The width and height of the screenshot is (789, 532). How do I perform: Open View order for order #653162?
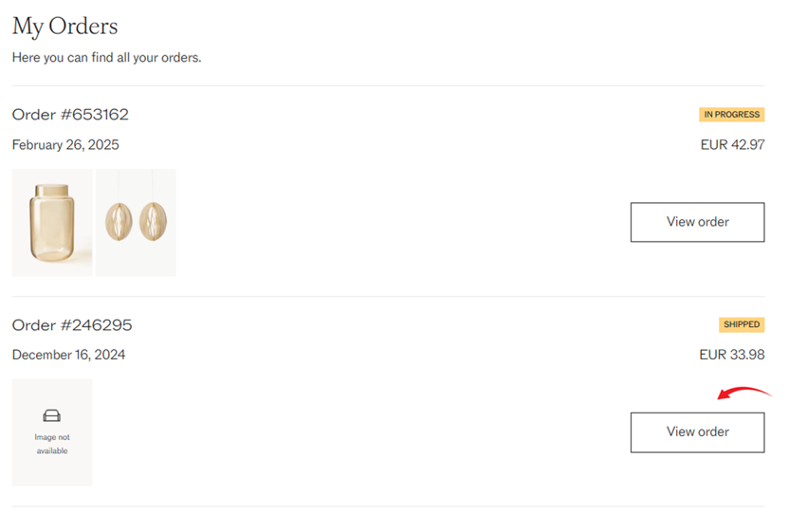(697, 222)
